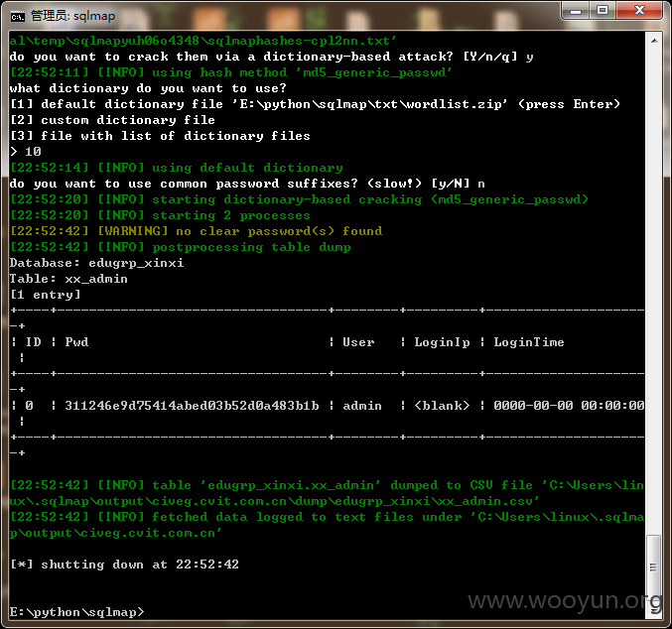Click the 'starting 2 processes' info line
The height and width of the screenshot is (629, 672).
[x=160, y=215]
